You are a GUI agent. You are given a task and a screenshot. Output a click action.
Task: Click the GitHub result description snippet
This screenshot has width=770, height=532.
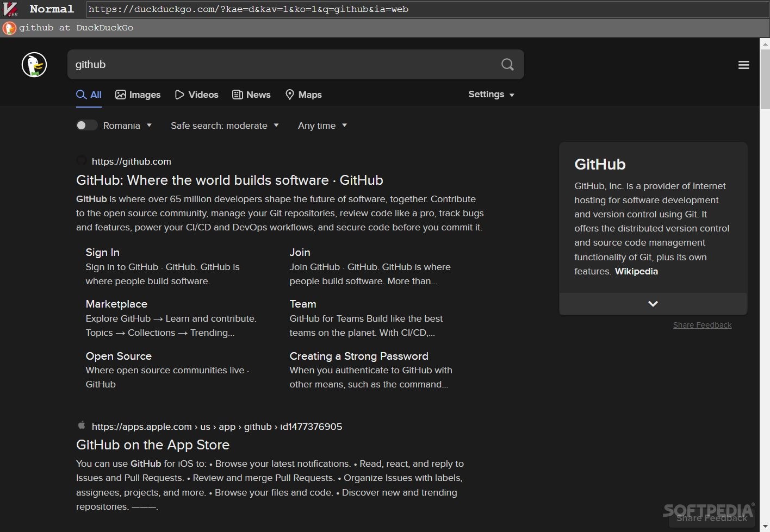click(280, 213)
